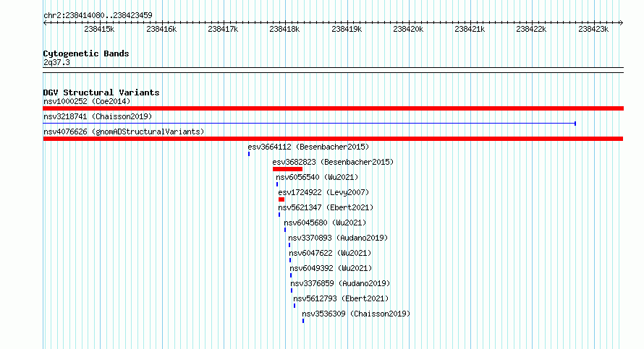644x349 pixels.
Task: Click the blue marker under nsv3536309
Action: (x=303, y=321)
